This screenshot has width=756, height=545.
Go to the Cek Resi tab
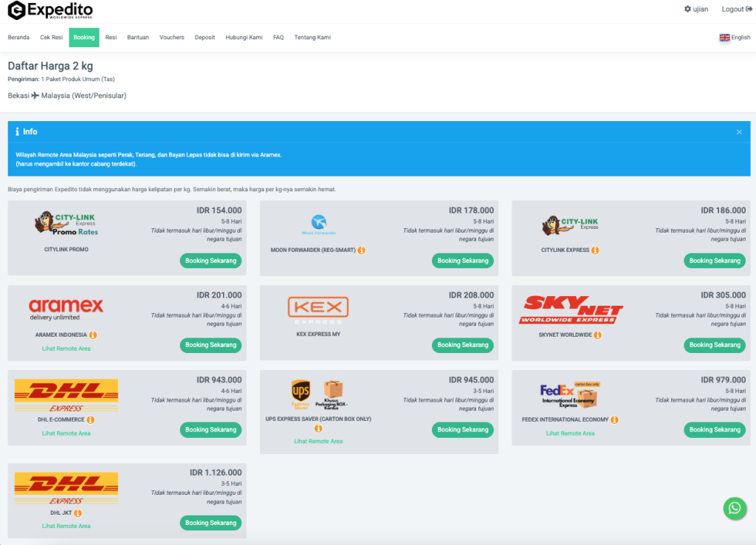point(52,38)
